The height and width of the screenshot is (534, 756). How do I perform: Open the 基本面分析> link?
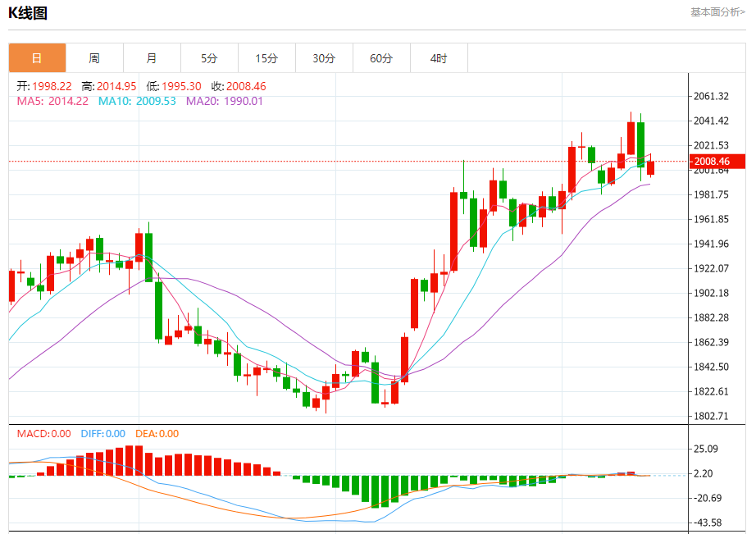(717, 12)
